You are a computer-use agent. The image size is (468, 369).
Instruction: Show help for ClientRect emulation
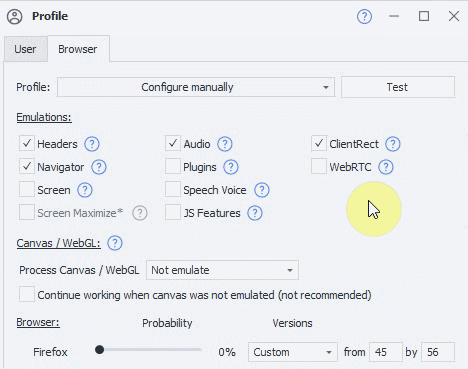coord(393,144)
